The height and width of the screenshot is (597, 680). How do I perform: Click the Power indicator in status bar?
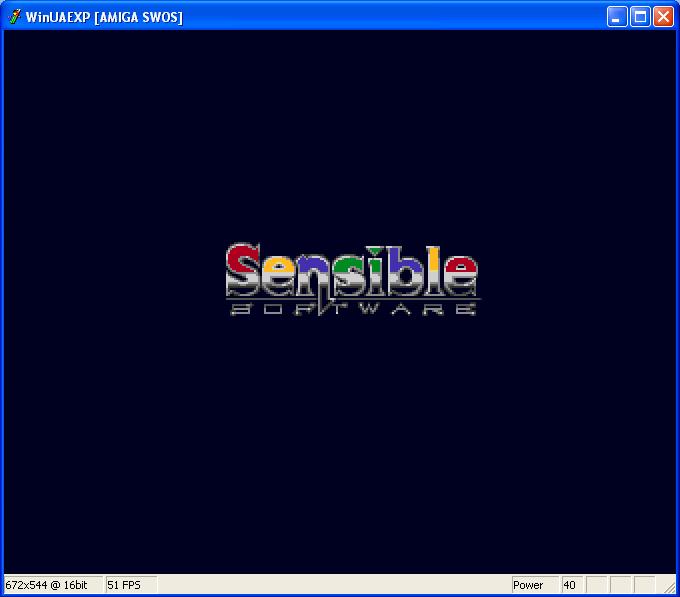pyautogui.click(x=535, y=585)
